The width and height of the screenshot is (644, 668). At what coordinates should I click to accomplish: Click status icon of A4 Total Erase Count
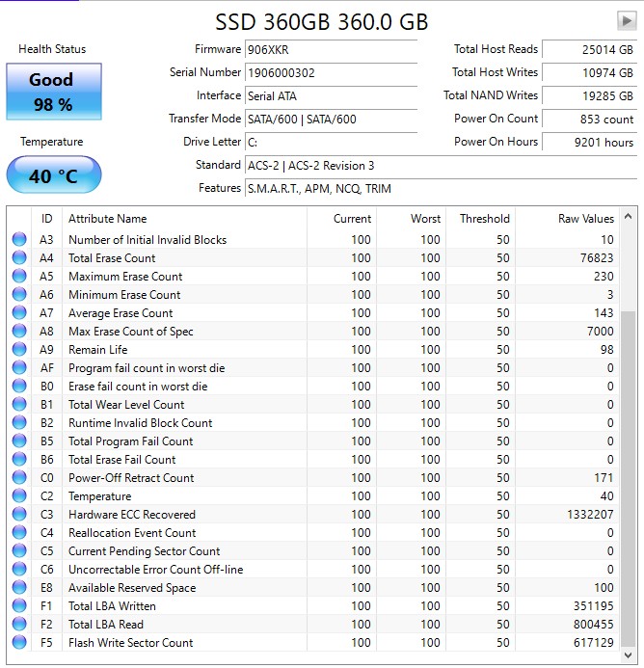[x=19, y=257]
